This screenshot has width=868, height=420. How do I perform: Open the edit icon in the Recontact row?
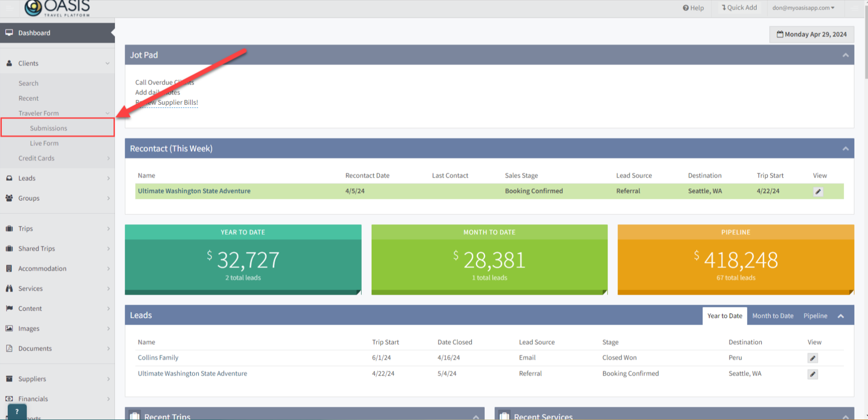point(818,192)
